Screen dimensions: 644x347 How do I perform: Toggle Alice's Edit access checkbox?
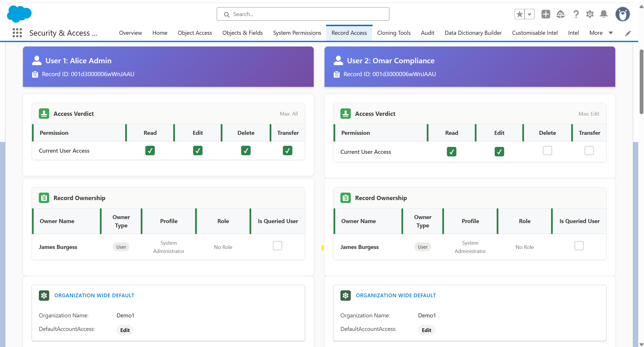tap(198, 150)
